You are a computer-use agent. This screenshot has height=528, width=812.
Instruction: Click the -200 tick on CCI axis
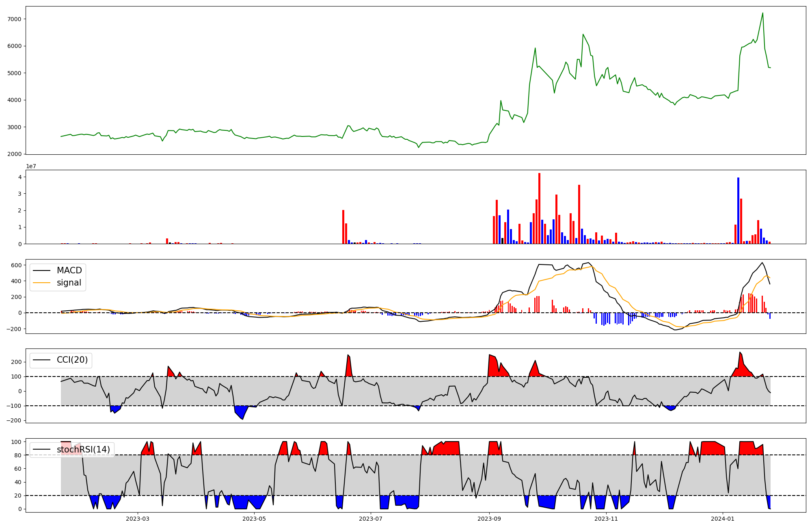tap(14, 420)
